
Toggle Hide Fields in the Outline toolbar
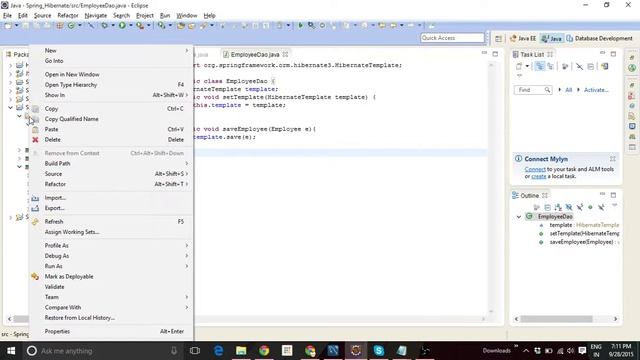pos(569,207)
